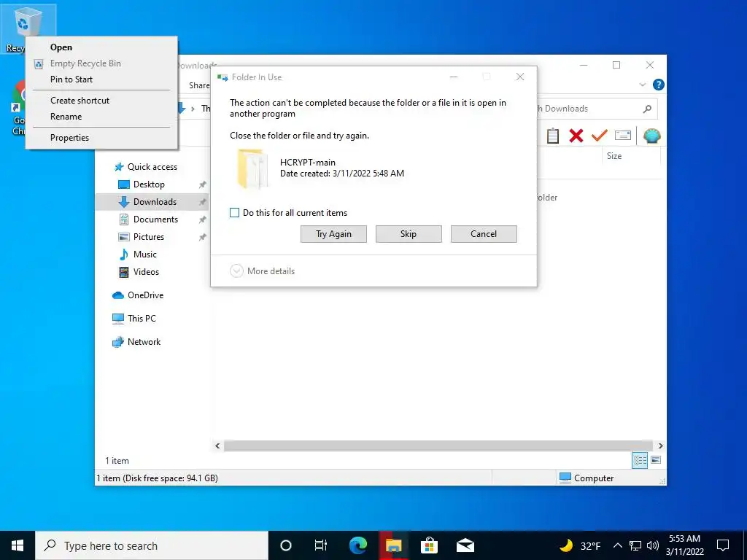747x560 pixels.
Task: Click scroll left arrow in Explorer
Action: (x=217, y=446)
